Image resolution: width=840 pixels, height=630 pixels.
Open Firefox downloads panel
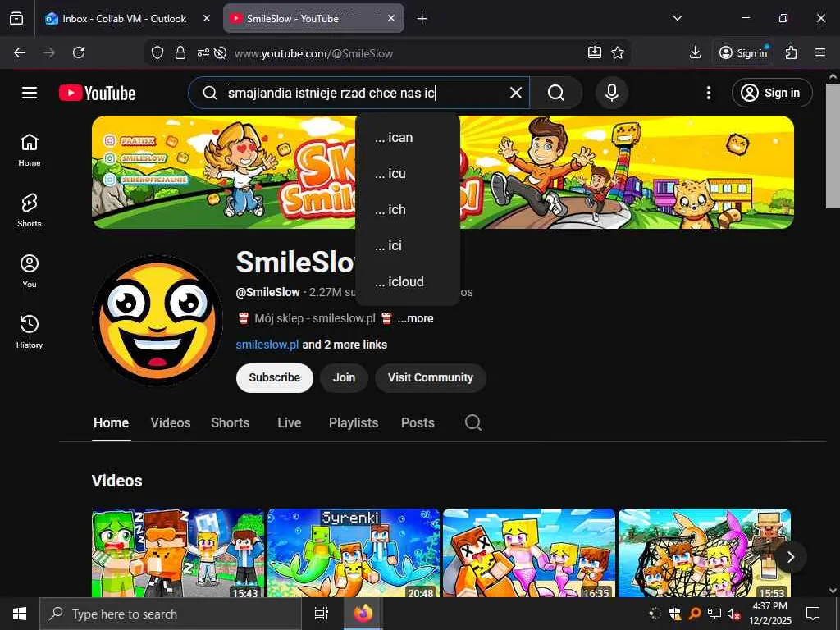pyautogui.click(x=695, y=52)
